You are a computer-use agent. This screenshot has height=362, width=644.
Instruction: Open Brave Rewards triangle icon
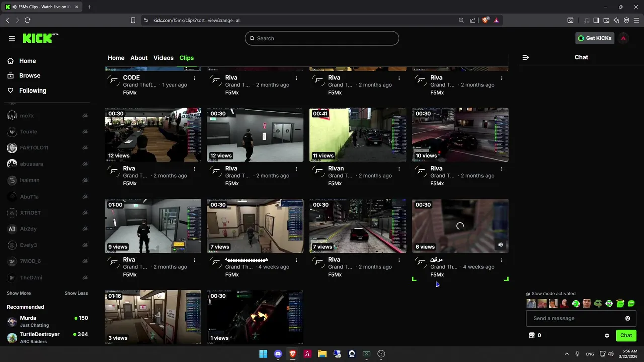click(x=496, y=20)
